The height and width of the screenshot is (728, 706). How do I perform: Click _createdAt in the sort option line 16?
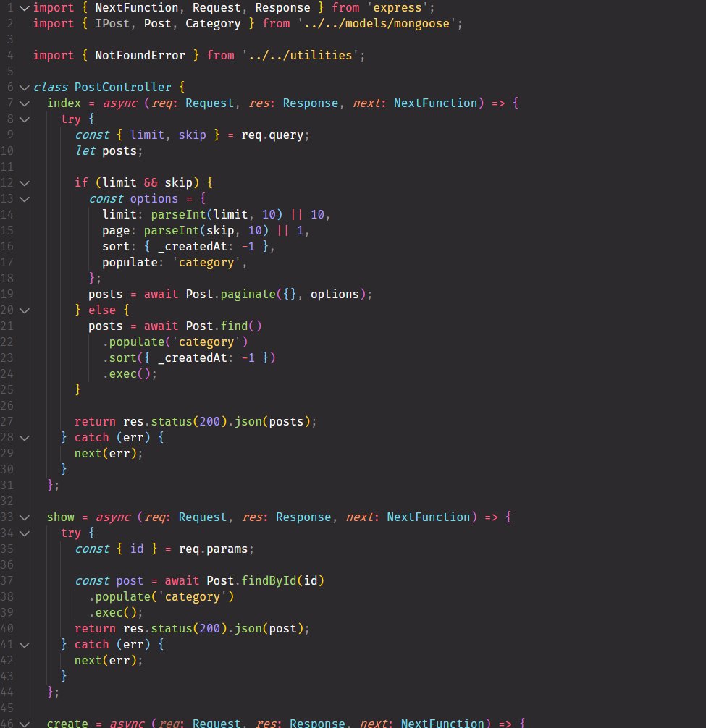(193, 247)
